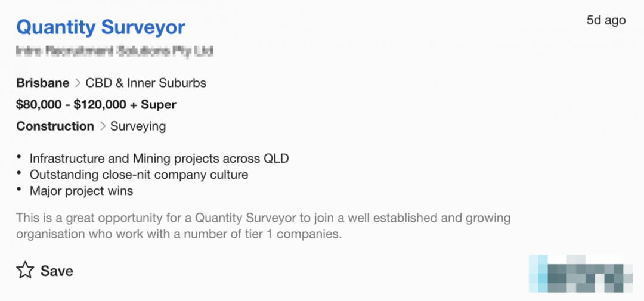Image resolution: width=644 pixels, height=301 pixels.
Task: Select the Outstanding close-nit company culture bullet
Action: [138, 175]
